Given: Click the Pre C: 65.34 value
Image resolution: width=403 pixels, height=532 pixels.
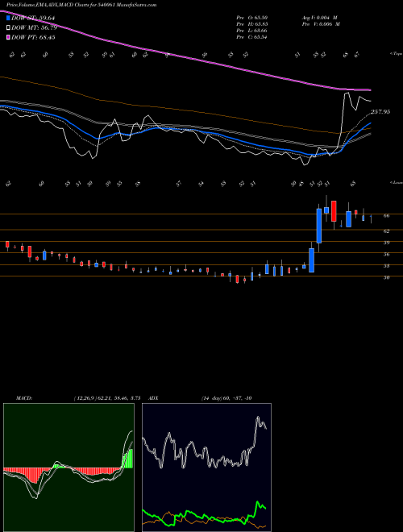Looking at the screenshot, I should point(252,37).
